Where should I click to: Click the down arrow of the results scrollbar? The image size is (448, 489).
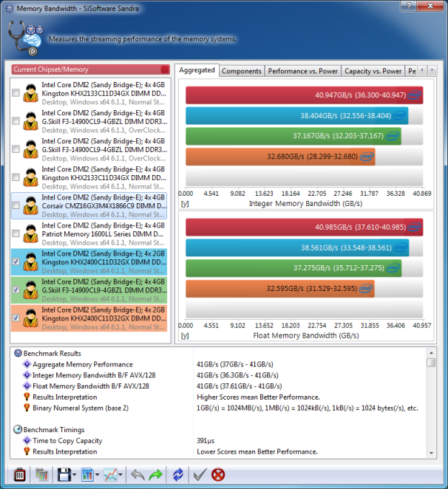431,453
